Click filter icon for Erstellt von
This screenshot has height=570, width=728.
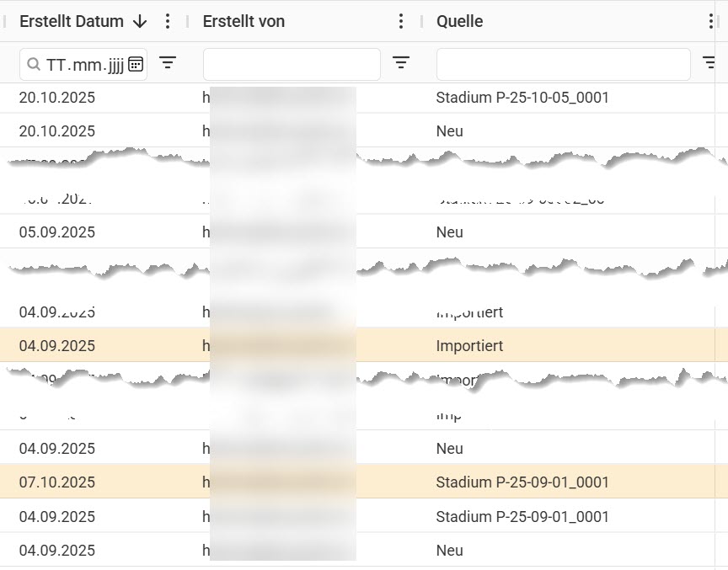401,62
